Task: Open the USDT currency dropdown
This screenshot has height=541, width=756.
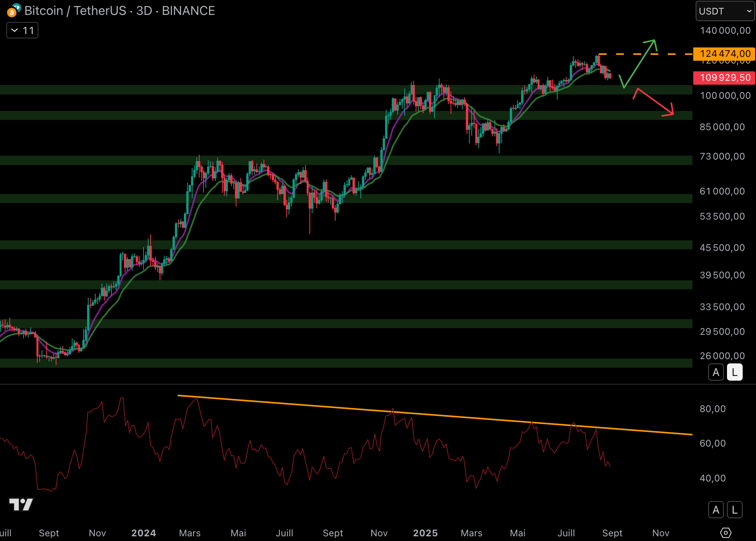Action: pos(725,11)
